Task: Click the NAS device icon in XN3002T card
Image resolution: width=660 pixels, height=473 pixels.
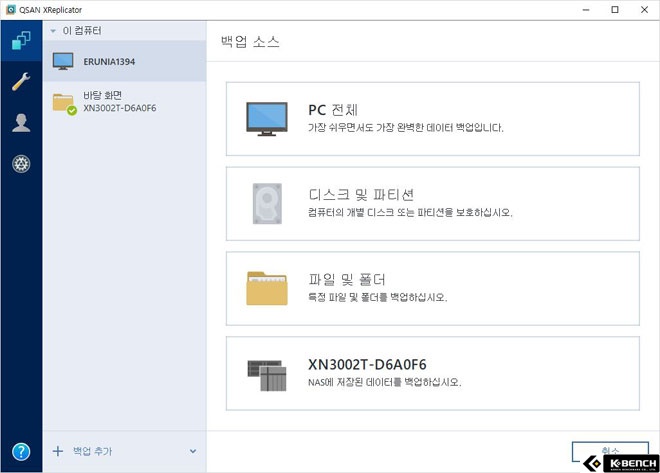Action: (x=267, y=375)
